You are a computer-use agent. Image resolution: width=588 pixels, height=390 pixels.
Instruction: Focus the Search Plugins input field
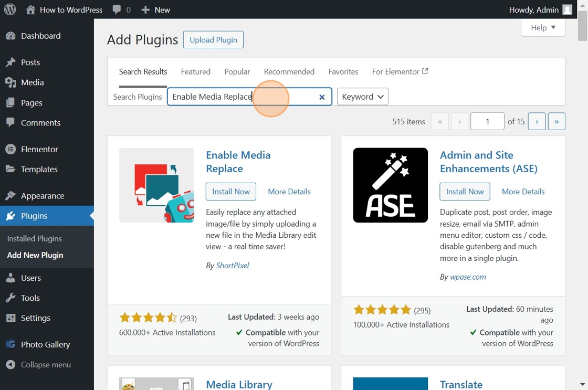(x=249, y=97)
